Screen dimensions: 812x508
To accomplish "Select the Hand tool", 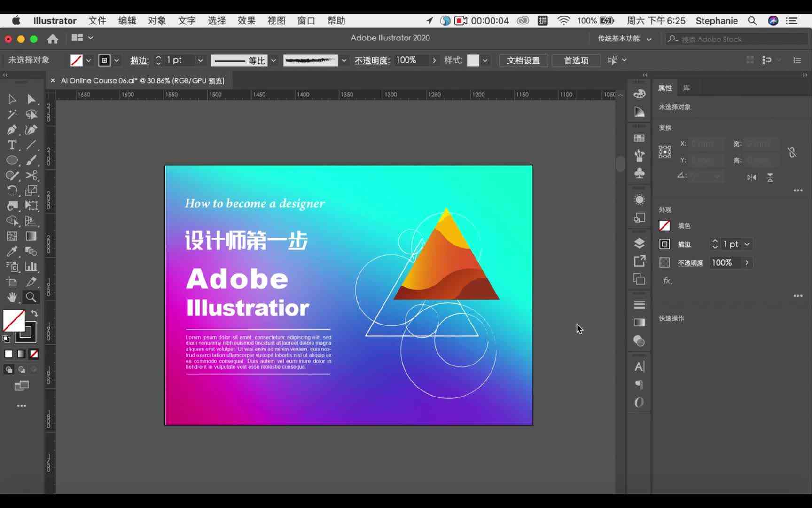I will tap(12, 297).
